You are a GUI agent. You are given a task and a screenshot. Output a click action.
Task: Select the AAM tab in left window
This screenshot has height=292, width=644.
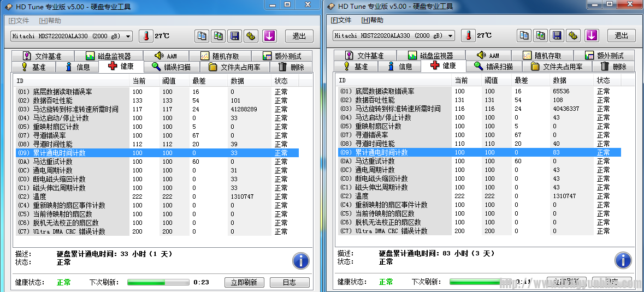[166, 56]
